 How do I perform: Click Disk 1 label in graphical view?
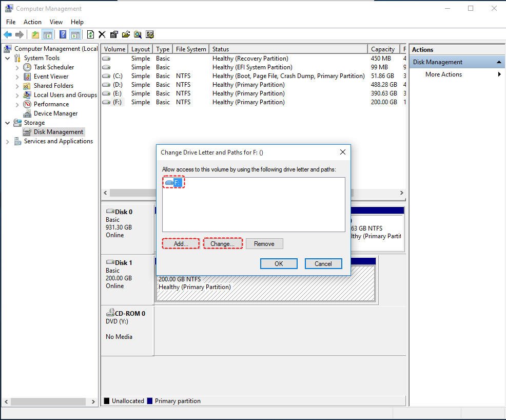pyautogui.click(x=123, y=263)
